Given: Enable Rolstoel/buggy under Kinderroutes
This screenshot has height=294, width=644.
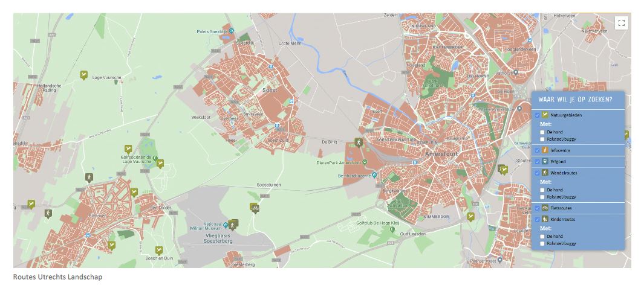Looking at the screenshot, I should [542, 243].
